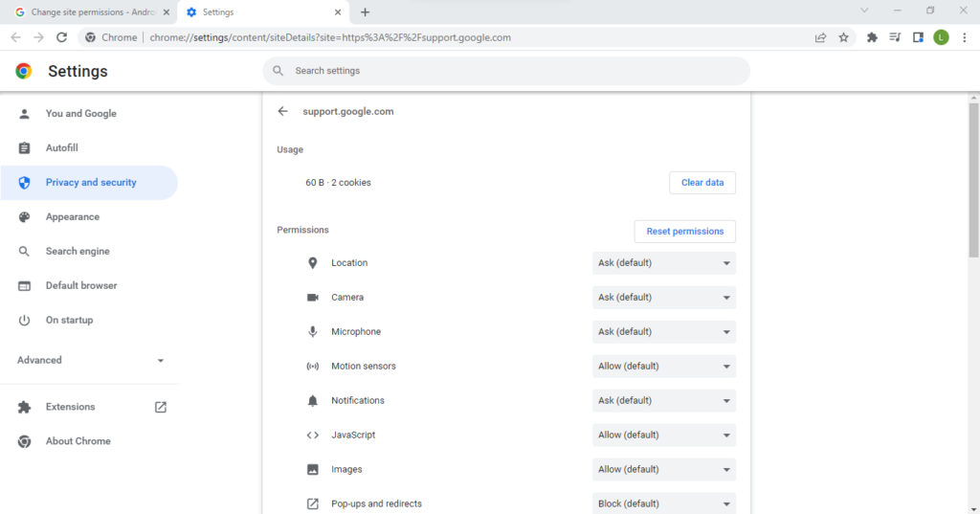
Task: Click the Search settings input field
Action: click(x=507, y=71)
